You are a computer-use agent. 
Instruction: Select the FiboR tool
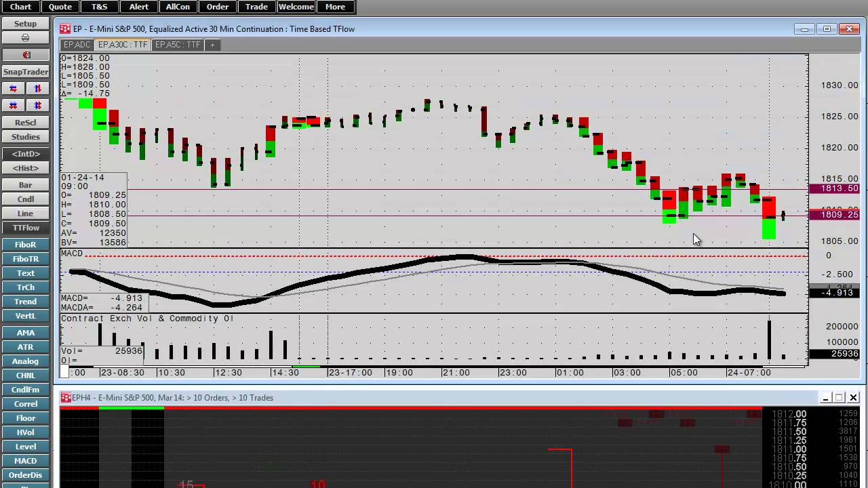26,245
